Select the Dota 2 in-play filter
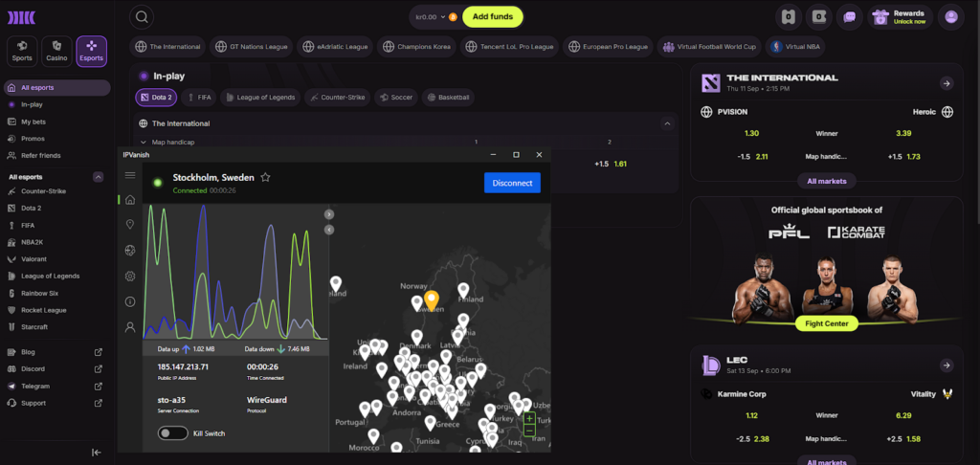The width and height of the screenshot is (980, 465). (x=156, y=98)
